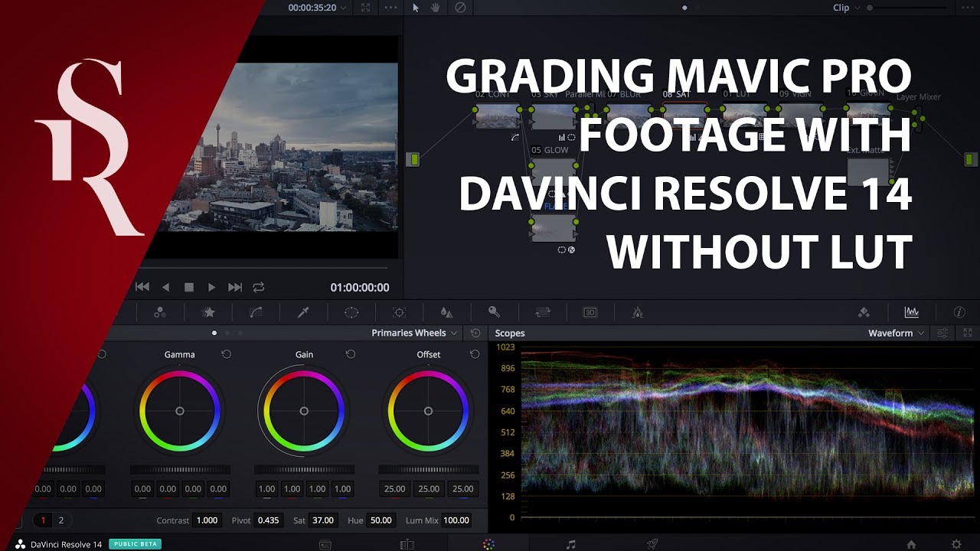The width and height of the screenshot is (980, 551).
Task: Click the Offset master wheel slider
Action: point(428,469)
